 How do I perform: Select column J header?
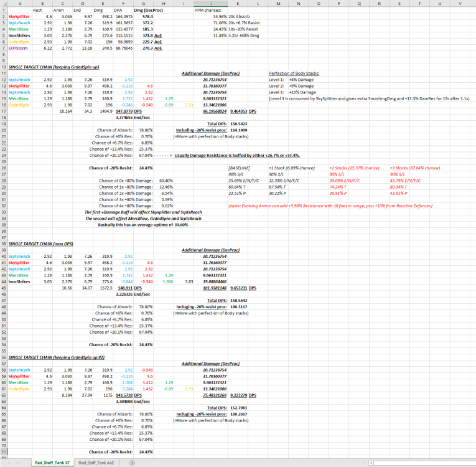[213, 3]
